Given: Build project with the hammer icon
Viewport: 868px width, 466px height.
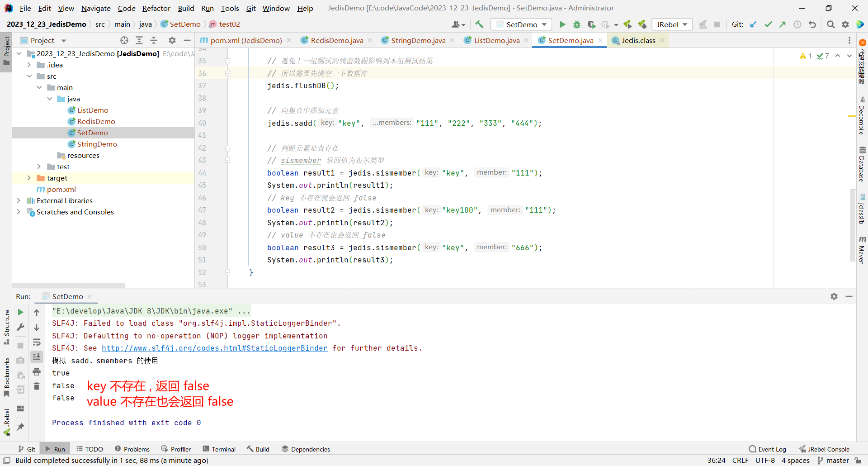Looking at the screenshot, I should (479, 24).
